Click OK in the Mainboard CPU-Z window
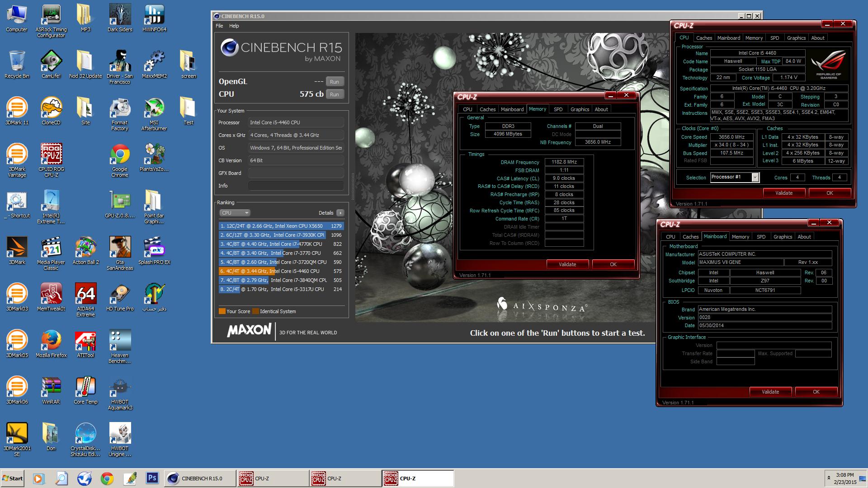Viewport: 868px width, 488px height. (816, 392)
